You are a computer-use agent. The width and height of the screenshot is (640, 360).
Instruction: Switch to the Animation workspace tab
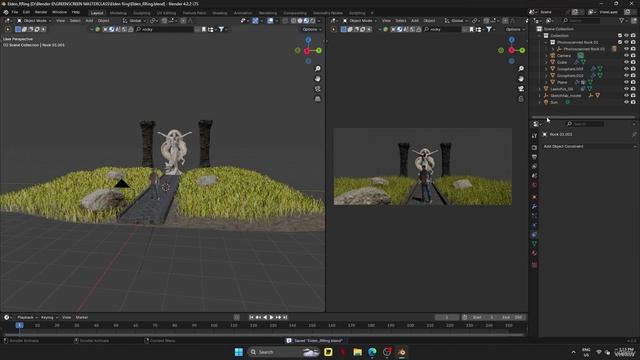243,13
